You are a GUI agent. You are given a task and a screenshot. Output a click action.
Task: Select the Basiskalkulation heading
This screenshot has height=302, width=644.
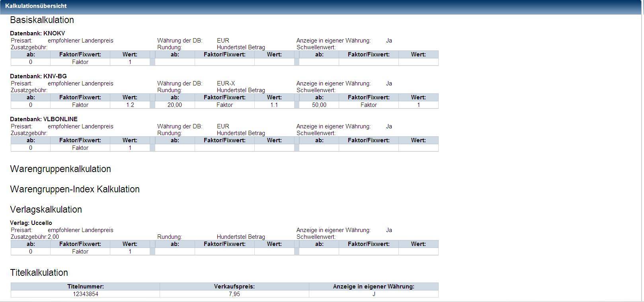42,20
